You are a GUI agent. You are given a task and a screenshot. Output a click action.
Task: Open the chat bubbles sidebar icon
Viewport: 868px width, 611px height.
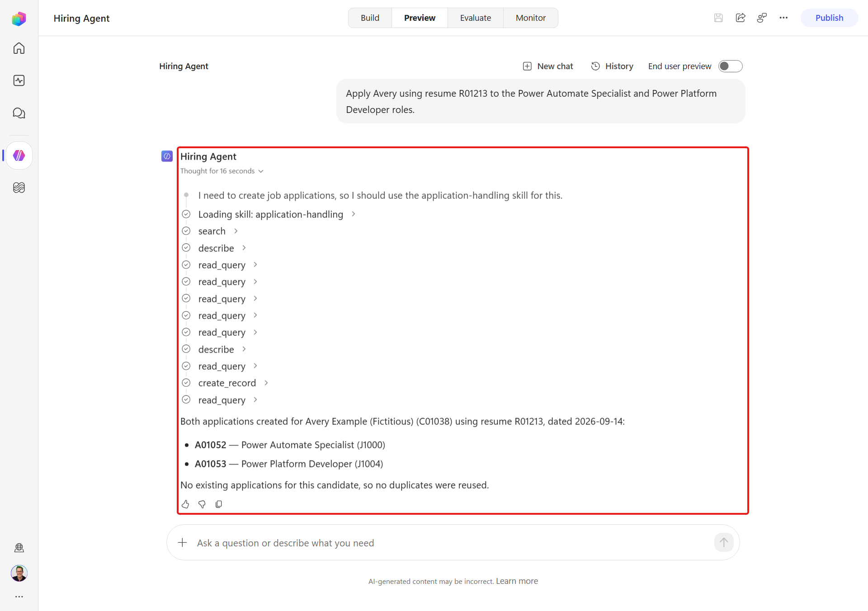[x=19, y=113]
